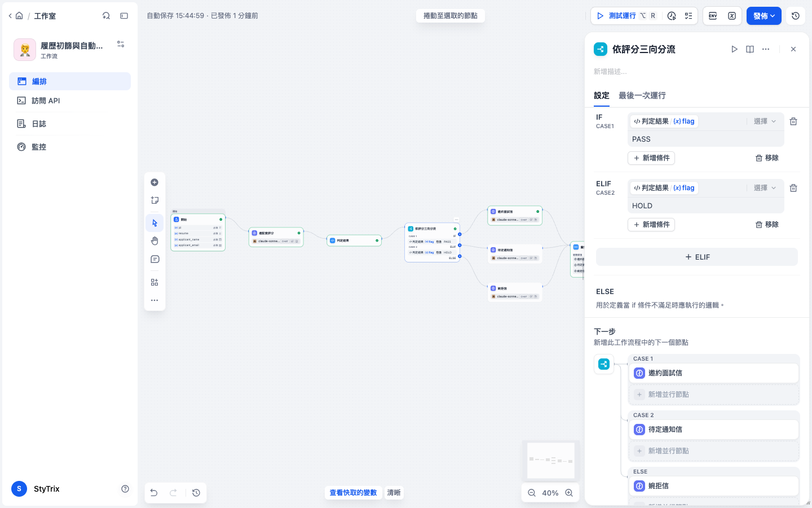Screen dimensions: 812x508
Task: Delete the CASE1 condition trash icon
Action: click(793, 121)
